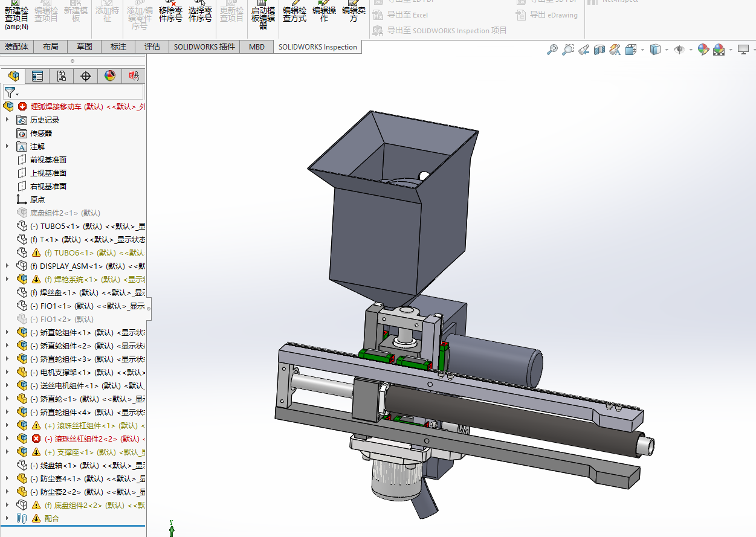Expand 滚珠丝杠组件2<2> node

coord(8,439)
